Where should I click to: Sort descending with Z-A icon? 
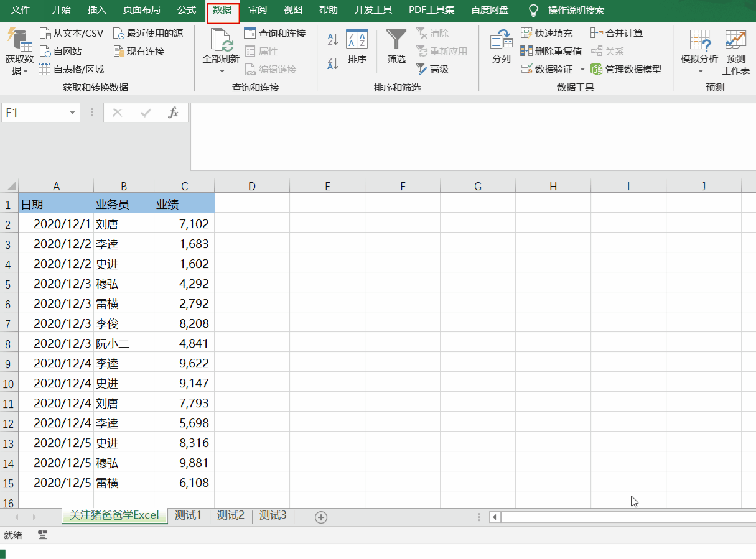click(x=333, y=63)
